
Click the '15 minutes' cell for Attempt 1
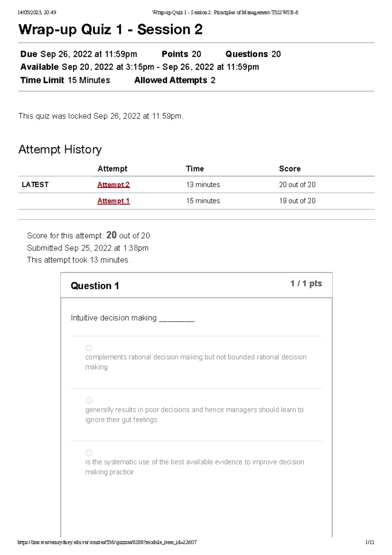(x=203, y=201)
